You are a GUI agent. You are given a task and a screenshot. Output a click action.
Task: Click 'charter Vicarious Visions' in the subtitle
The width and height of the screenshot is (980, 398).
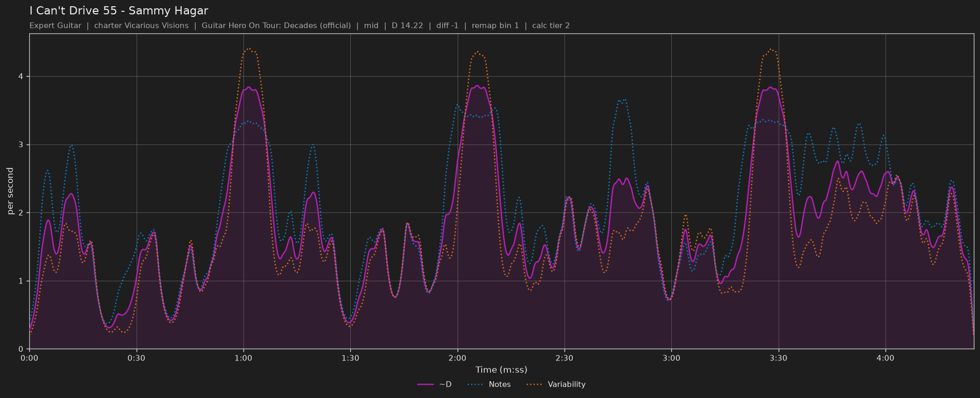(x=141, y=26)
